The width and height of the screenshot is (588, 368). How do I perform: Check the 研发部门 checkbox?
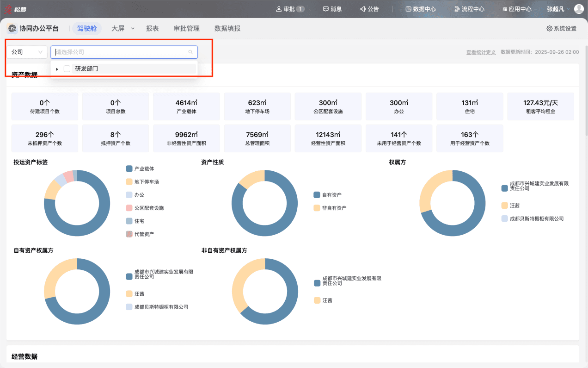(x=67, y=69)
